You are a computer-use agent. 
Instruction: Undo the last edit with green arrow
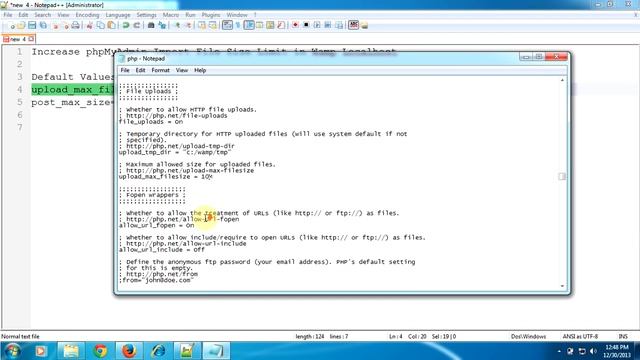[x=126, y=25]
